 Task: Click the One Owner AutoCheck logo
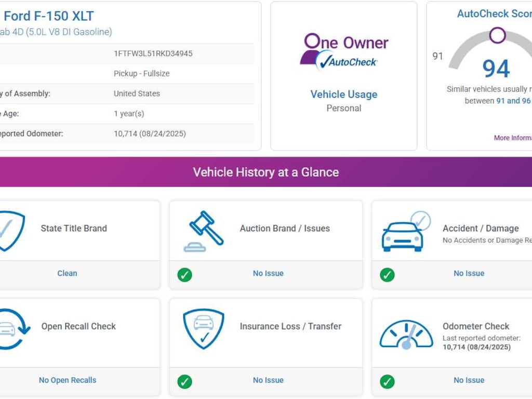(344, 52)
